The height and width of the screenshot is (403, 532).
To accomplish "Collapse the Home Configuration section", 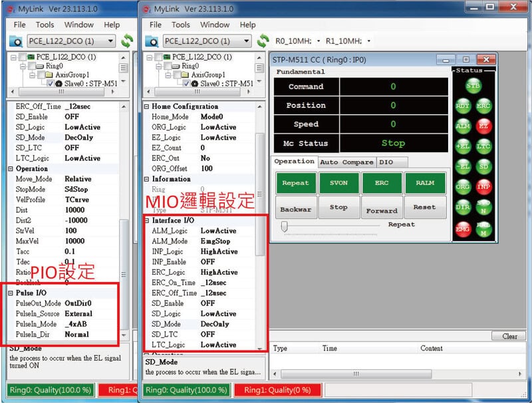I will point(146,106).
